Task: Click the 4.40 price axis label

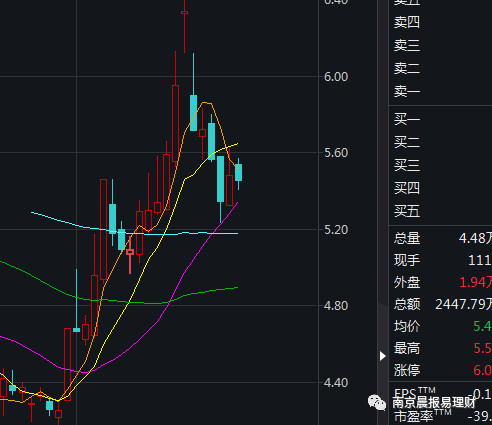Action: [x=336, y=382]
